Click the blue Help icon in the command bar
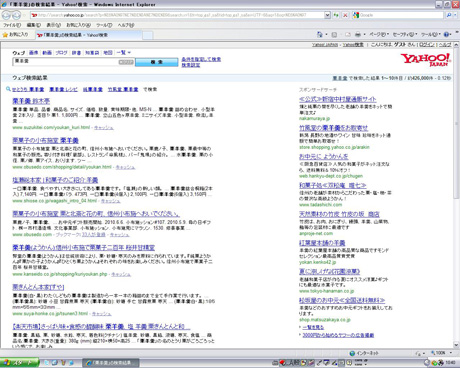The height and width of the screenshot is (368, 460). [447, 34]
